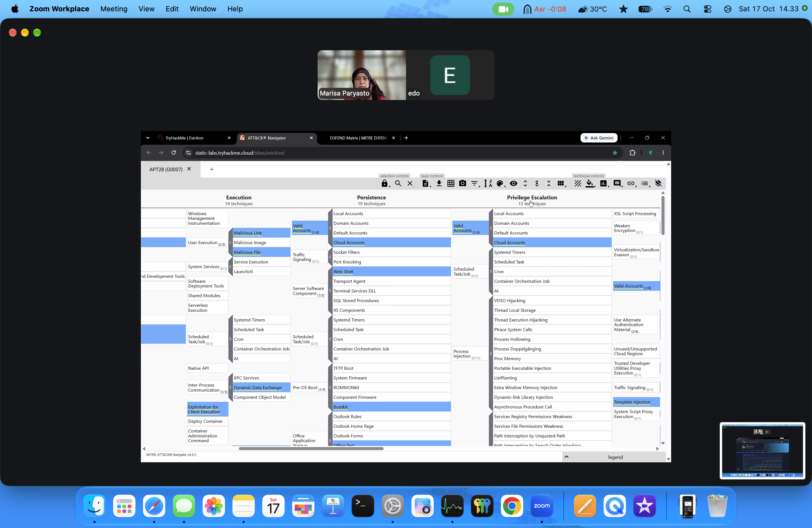Open the technique link control
812x528 pixels.
(632, 184)
